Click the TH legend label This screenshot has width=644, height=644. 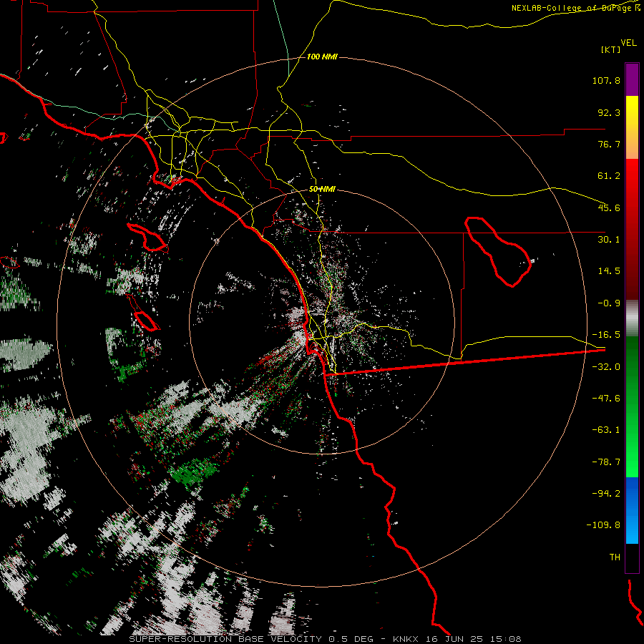pos(615,557)
